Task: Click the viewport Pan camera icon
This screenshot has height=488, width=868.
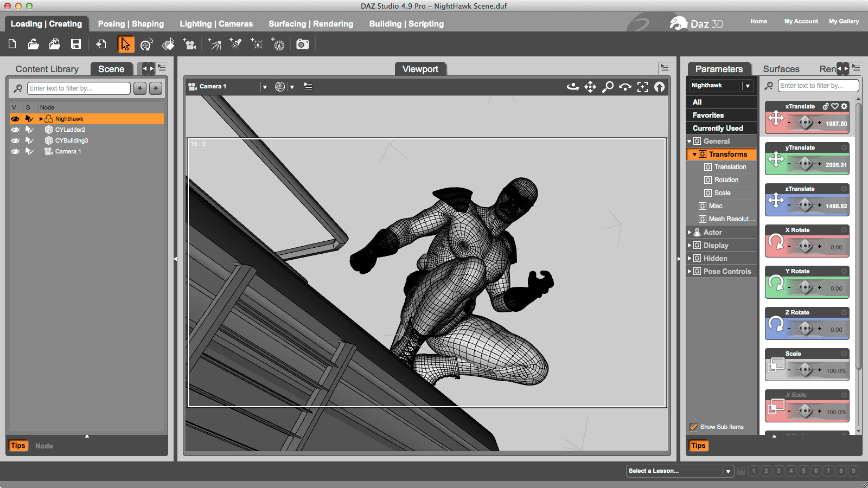Action: click(x=590, y=87)
